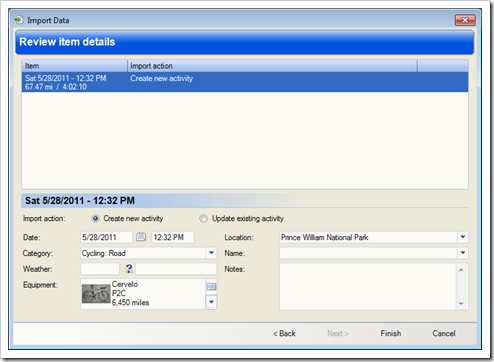Click the Import action column header
494x362 pixels.
(x=272, y=66)
